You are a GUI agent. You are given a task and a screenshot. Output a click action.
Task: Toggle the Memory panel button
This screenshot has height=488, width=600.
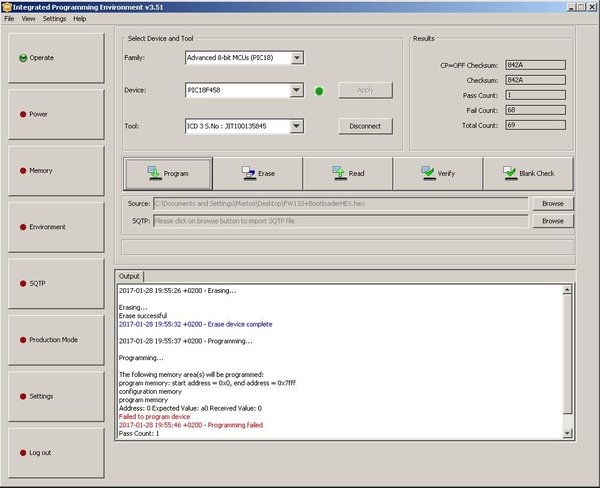(56, 171)
